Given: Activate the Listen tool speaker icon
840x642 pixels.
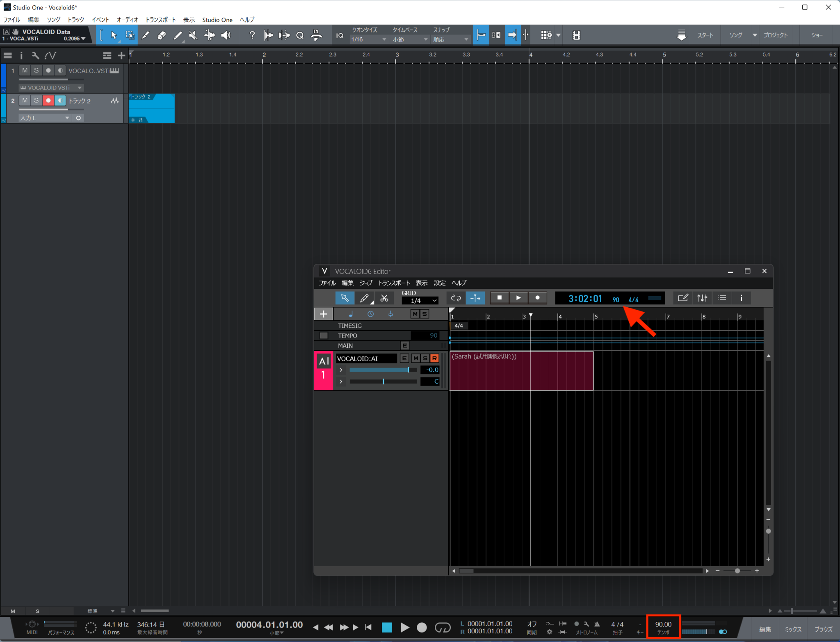Looking at the screenshot, I should tap(226, 35).
